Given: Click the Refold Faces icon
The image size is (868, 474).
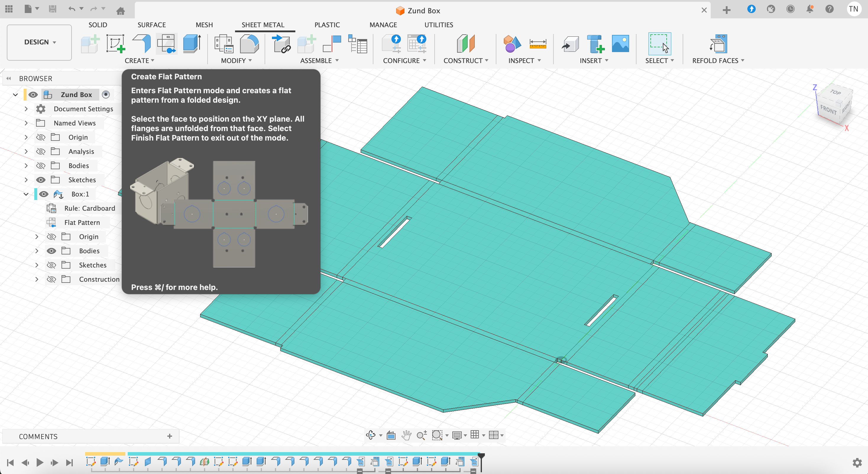Looking at the screenshot, I should (x=718, y=43).
